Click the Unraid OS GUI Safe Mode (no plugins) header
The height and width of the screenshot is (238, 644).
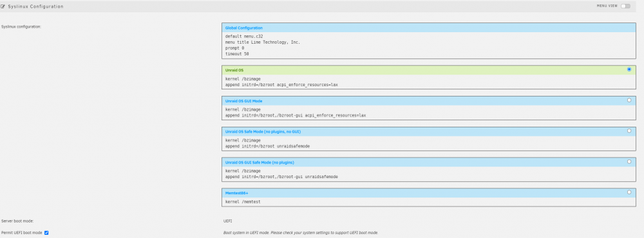point(428,163)
